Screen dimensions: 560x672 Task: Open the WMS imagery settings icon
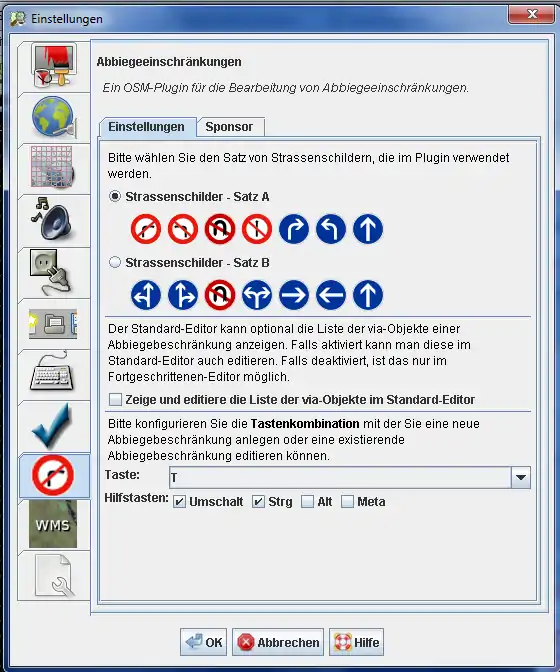tap(53, 524)
